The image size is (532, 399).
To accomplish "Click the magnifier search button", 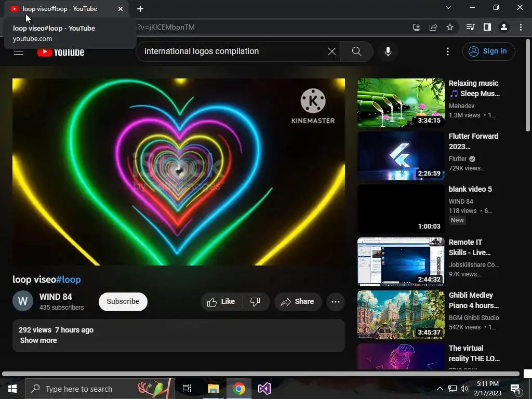I will tap(356, 51).
